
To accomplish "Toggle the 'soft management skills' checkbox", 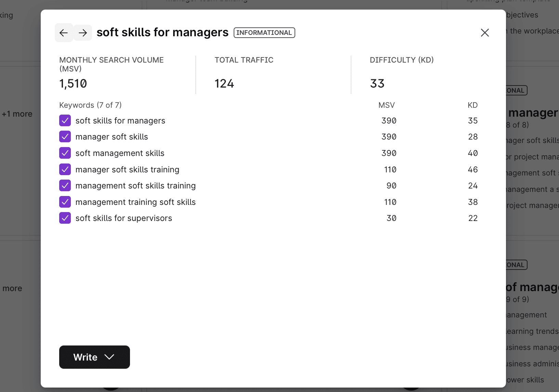I will [x=65, y=153].
